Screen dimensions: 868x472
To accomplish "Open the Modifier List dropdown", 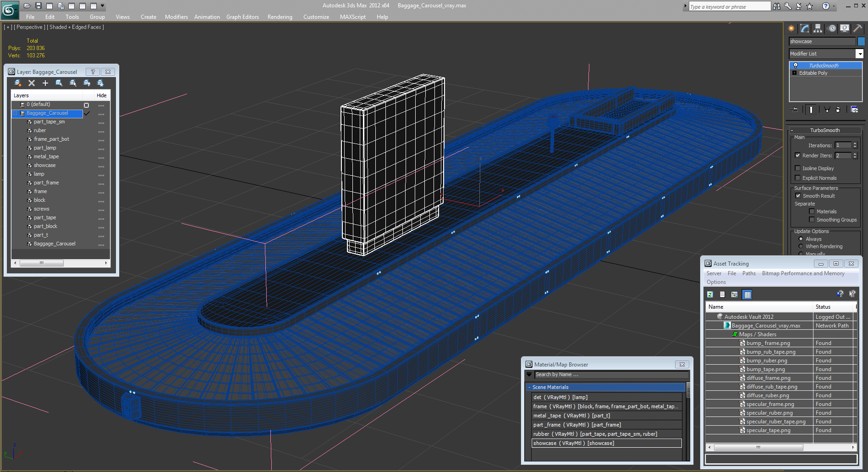I will click(x=859, y=54).
